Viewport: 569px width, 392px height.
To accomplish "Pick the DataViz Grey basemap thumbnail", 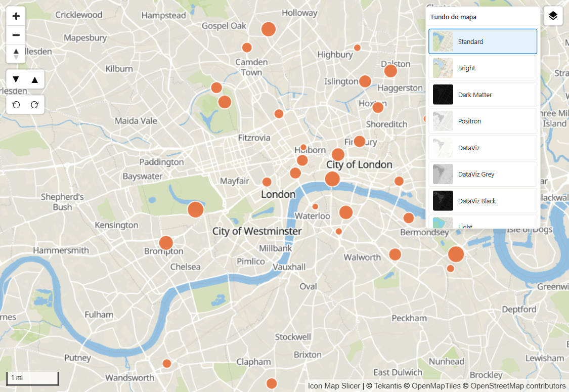I will (x=443, y=174).
